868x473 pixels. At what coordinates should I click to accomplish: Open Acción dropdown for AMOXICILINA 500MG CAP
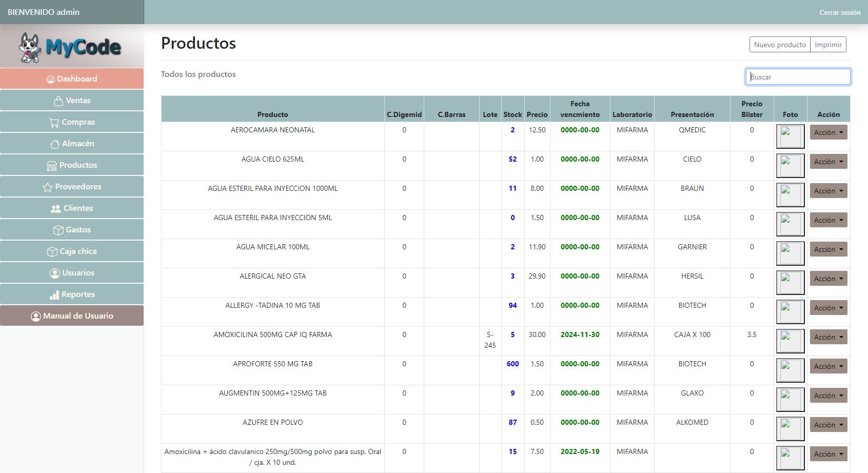[x=828, y=337]
